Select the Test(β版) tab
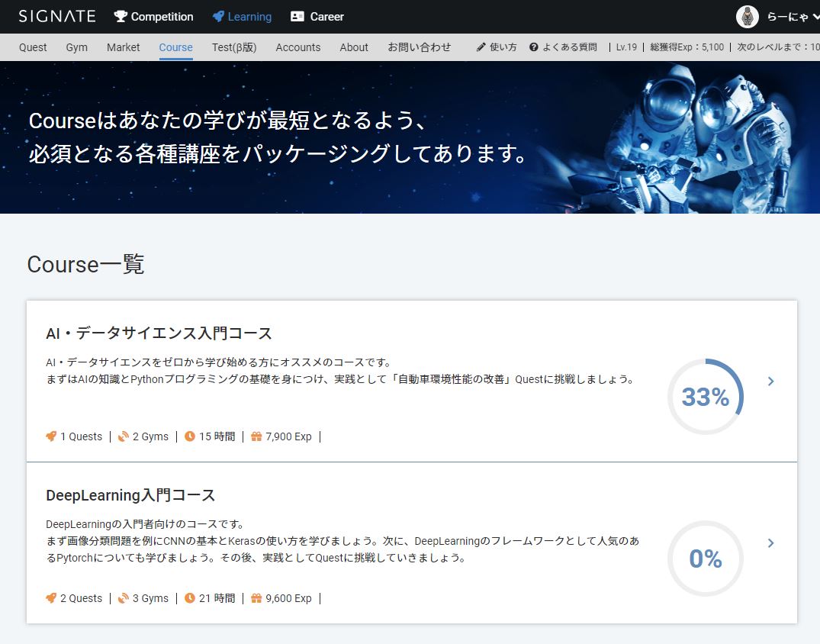This screenshot has height=644, width=820. (234, 47)
